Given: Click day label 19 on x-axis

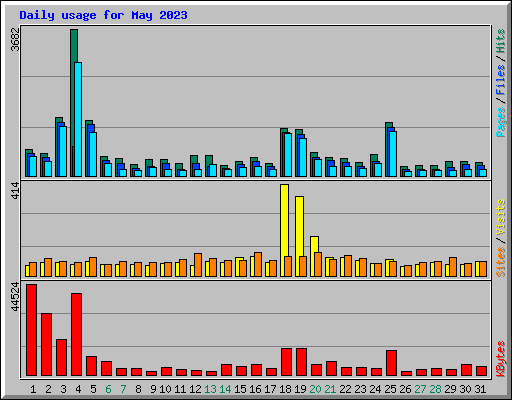Looking at the screenshot, I should pos(300,389).
